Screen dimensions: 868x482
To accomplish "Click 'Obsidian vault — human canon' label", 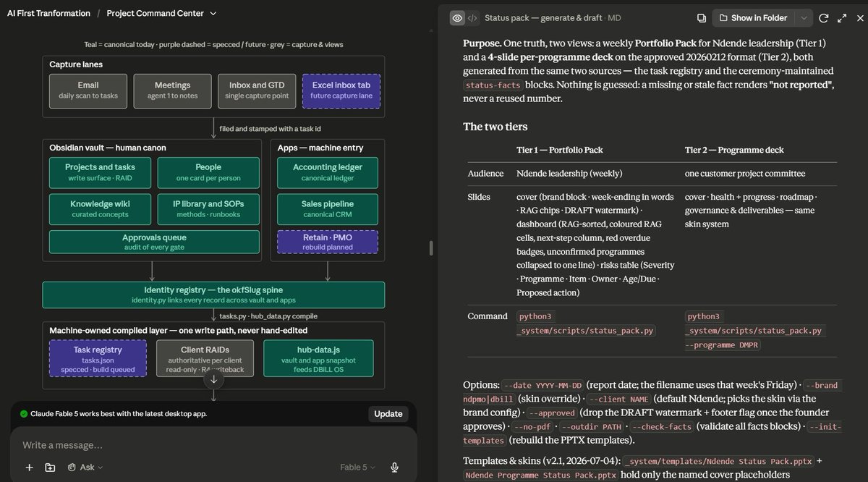I will pos(108,148).
